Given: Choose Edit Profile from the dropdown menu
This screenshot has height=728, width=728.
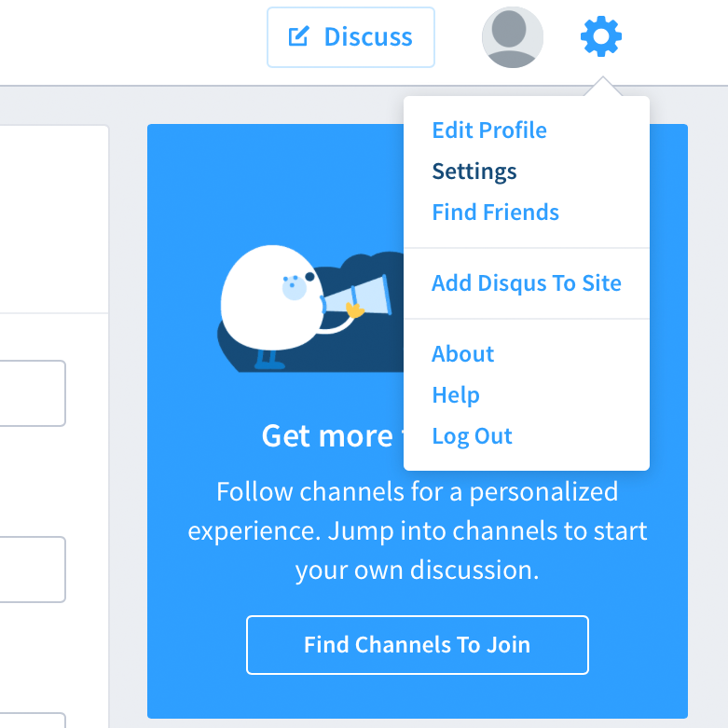Looking at the screenshot, I should (489, 130).
